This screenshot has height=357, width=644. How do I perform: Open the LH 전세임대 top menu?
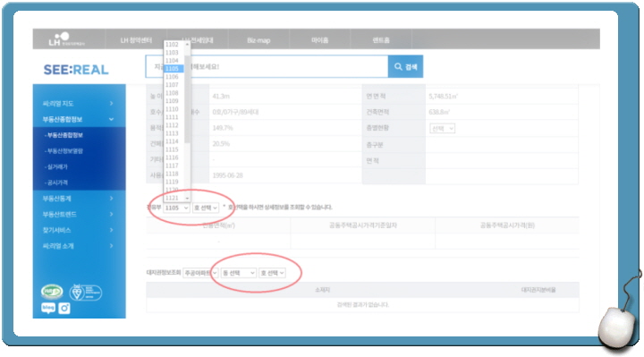point(198,40)
